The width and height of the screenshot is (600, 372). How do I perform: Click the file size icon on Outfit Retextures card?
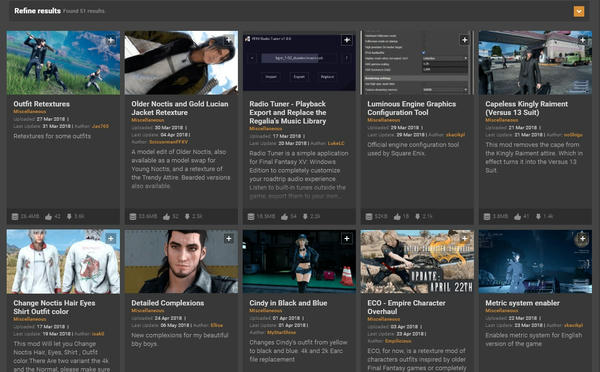point(15,217)
